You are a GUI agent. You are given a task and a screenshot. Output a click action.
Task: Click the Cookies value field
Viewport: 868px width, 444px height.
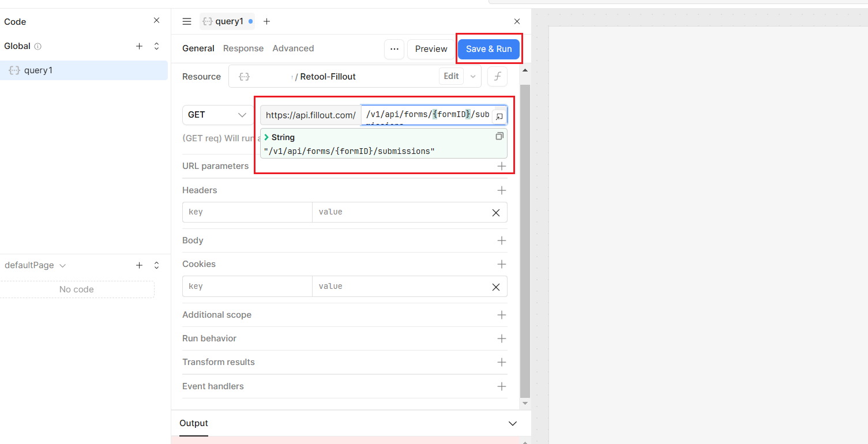point(399,287)
